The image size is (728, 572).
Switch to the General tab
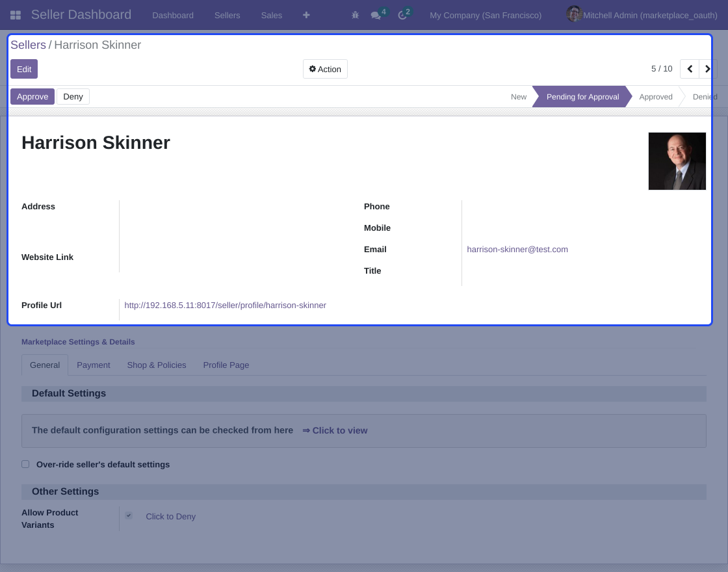point(45,365)
